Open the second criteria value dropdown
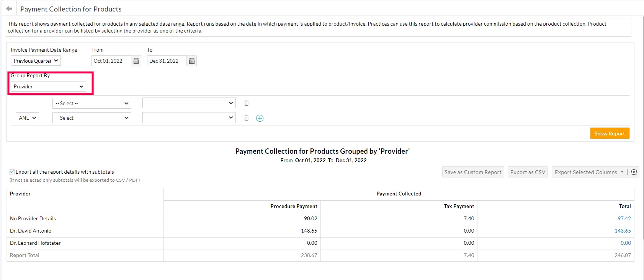644x280 pixels. [x=189, y=117]
